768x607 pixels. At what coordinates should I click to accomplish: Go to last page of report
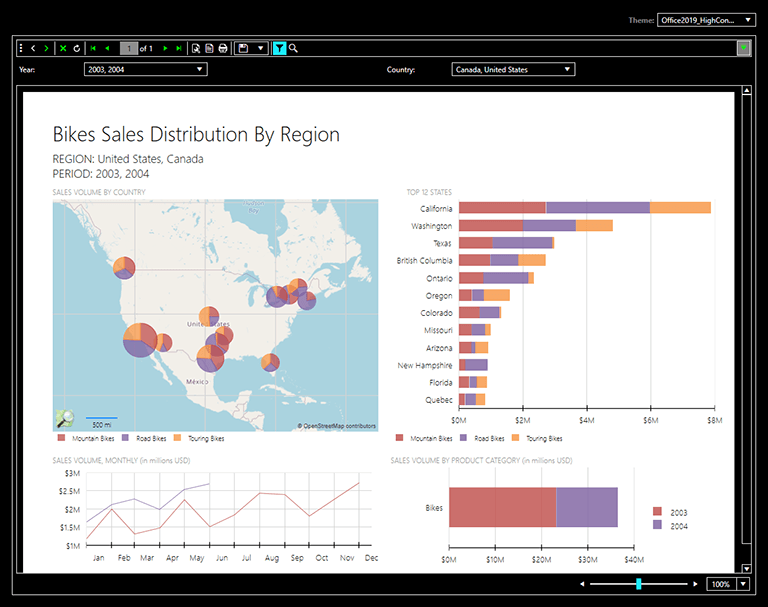tap(179, 48)
